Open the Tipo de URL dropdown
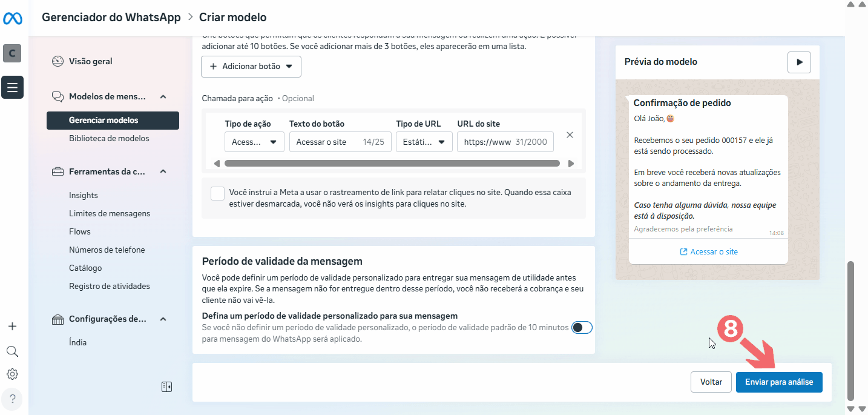 (x=424, y=142)
